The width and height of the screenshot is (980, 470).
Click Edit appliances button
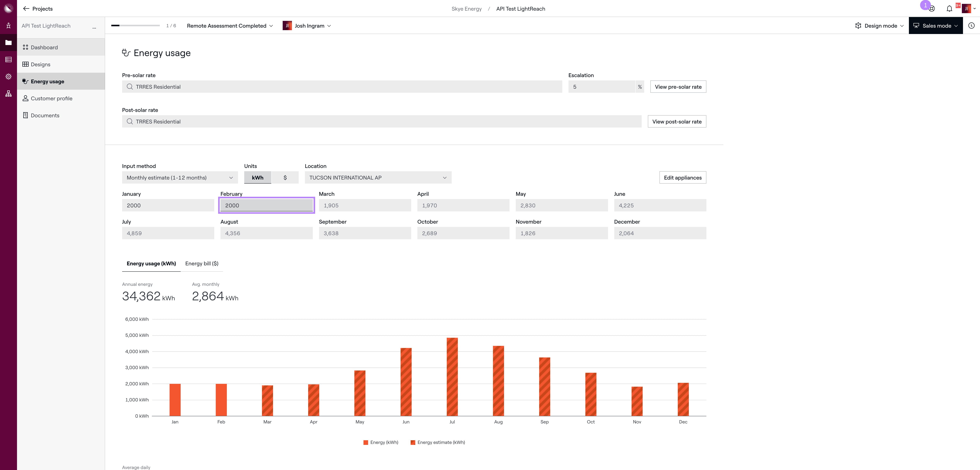682,178
